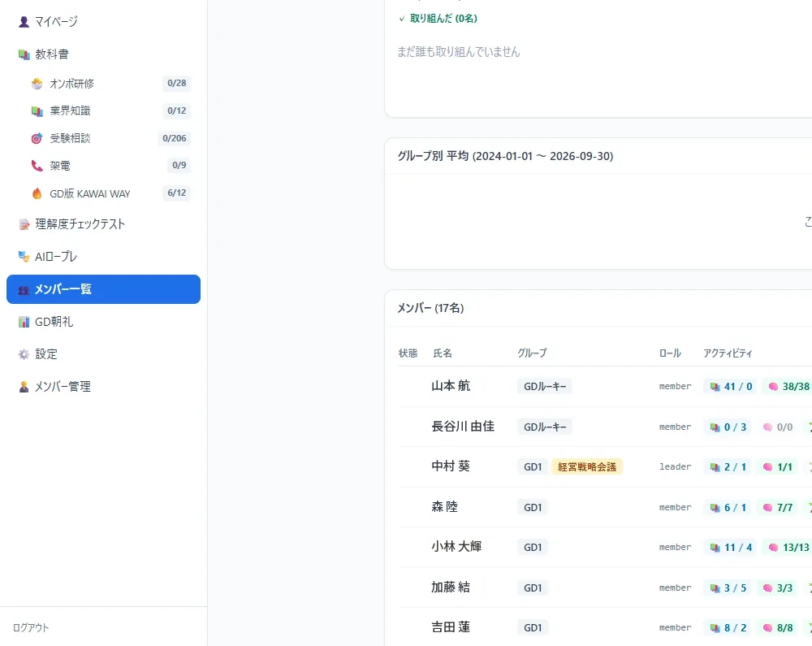
Task: Open GD朝礼 page
Action: click(x=103, y=322)
